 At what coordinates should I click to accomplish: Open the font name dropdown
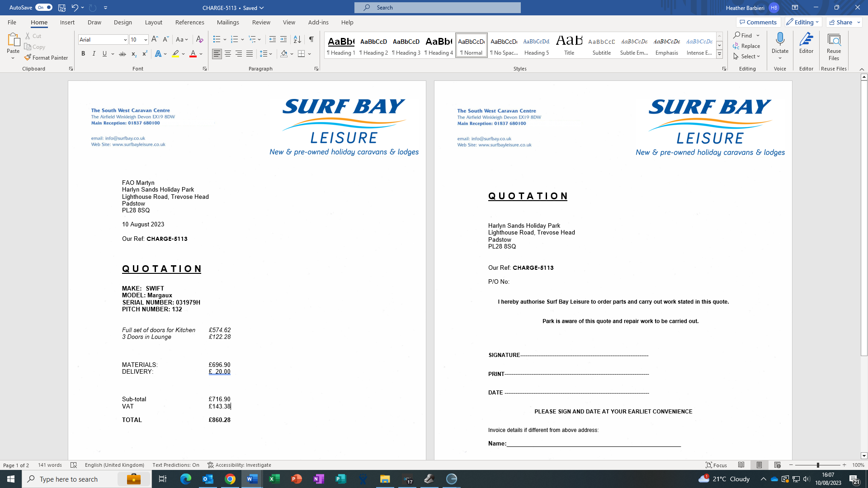(125, 40)
